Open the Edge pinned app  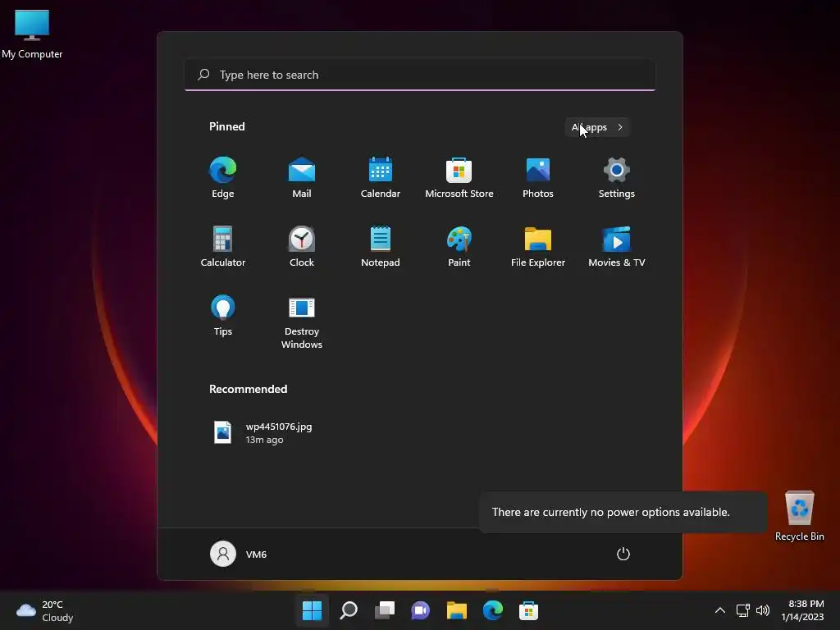coord(223,178)
